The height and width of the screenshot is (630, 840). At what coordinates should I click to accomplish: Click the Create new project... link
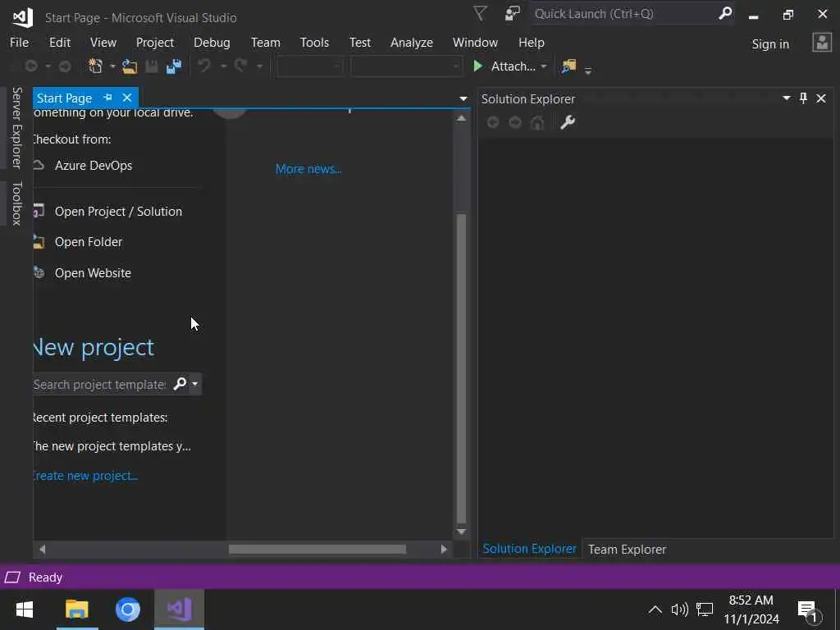(85, 475)
